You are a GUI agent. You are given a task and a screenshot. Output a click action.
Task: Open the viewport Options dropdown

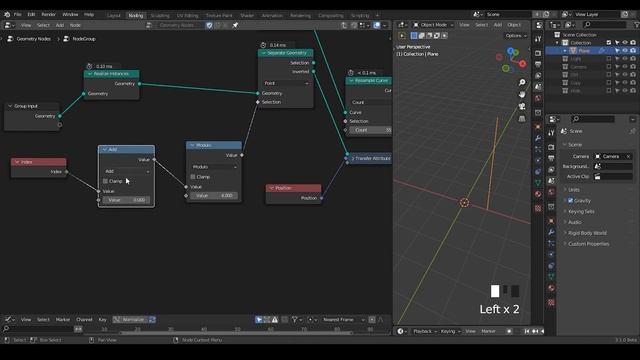pos(516,36)
